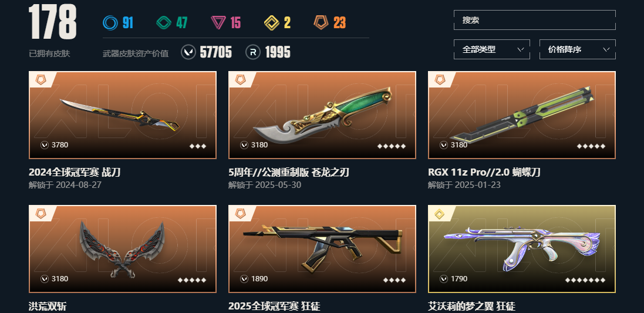
Task: Click the 艾沃莉的梦之翼 狂徒 title text
Action: (471, 307)
